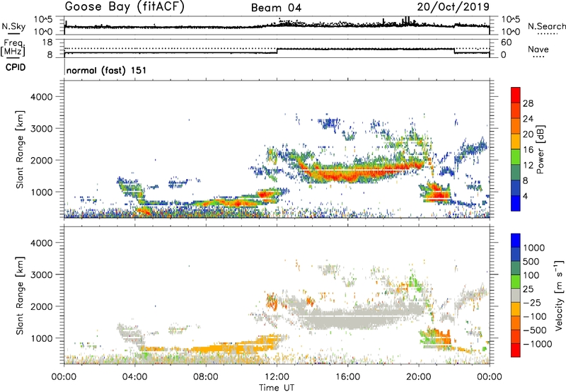Click the "18" frequency axis tick
The image size is (566, 392).
click(x=47, y=42)
